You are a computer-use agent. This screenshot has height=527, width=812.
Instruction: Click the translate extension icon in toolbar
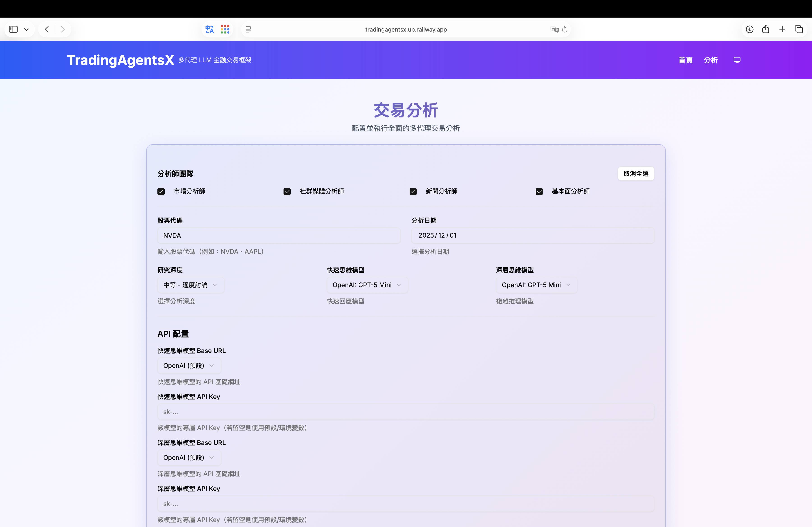(x=210, y=29)
